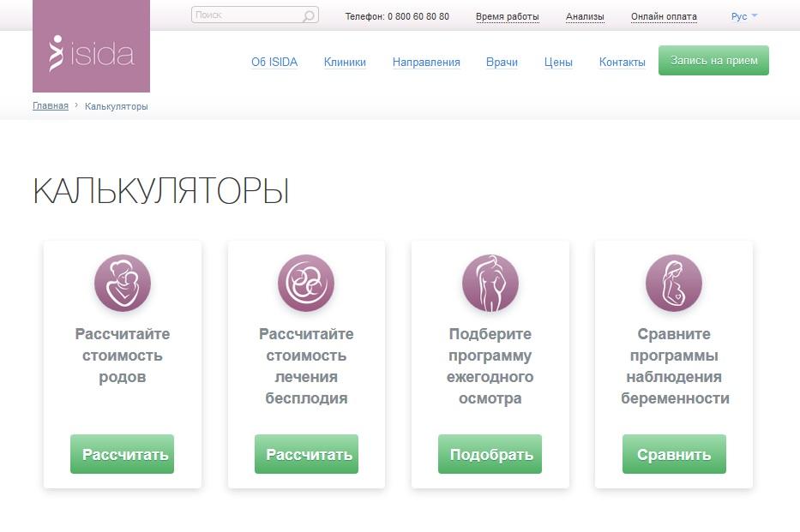Click the mother-and-baby childbirth icon
800x532 pixels.
pos(123,283)
